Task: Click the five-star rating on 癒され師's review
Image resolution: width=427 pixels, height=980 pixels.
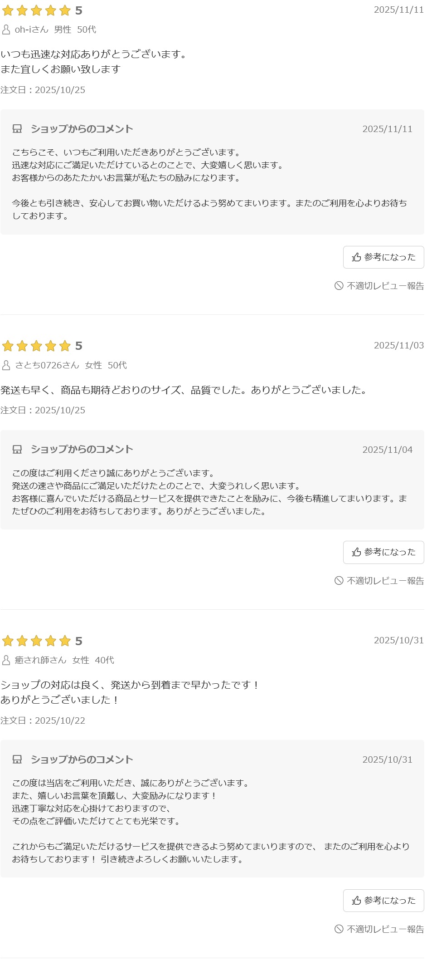Action: click(36, 641)
